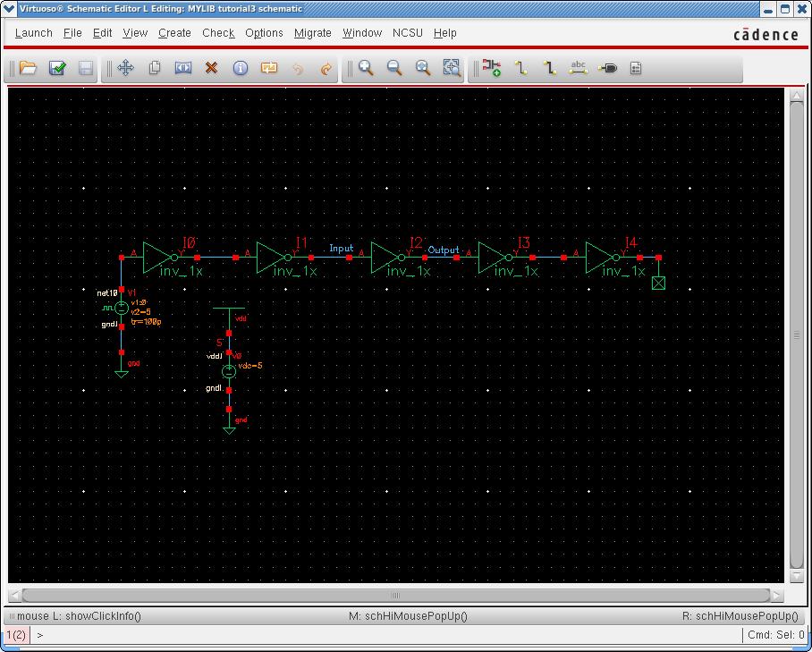The image size is (812, 652).
Task: Open the Help menu
Action: tap(444, 33)
